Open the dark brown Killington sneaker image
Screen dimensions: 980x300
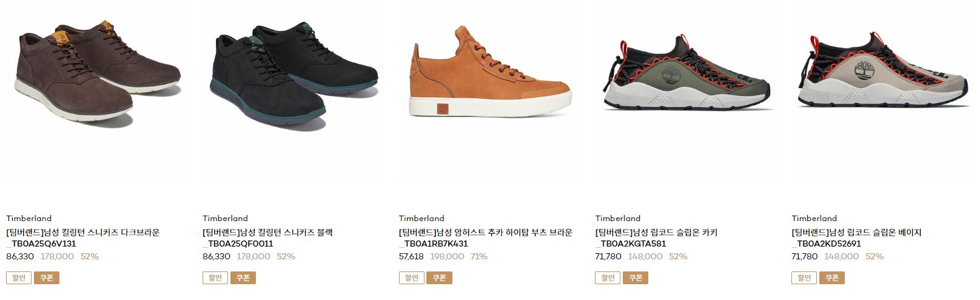[x=97, y=92]
